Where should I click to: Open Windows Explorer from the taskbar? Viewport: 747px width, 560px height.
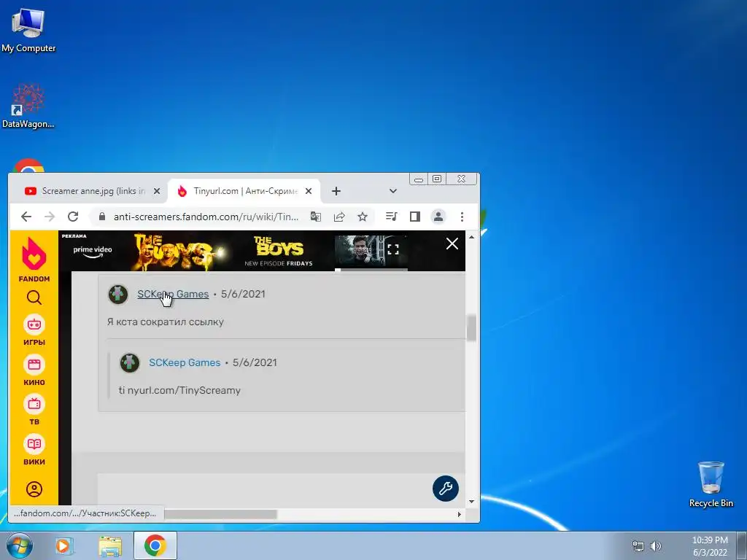point(109,545)
